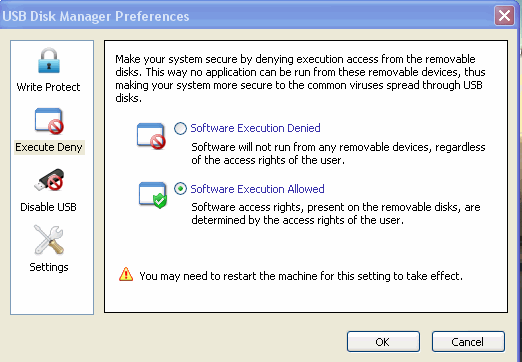Close the USB Disk Manager Preferences window
Viewport: 522px width, 362px height.
pyautogui.click(x=504, y=15)
